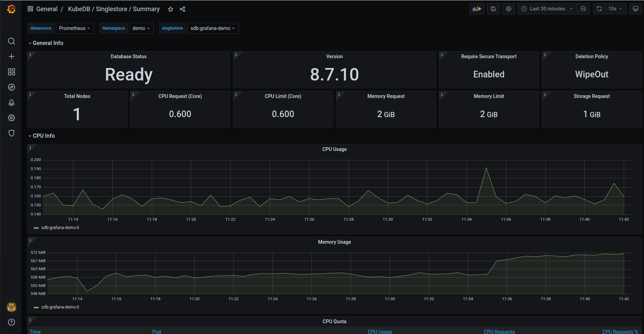Toggle sdb-grafana-demo-0 series in Memory Usage legend
Image resolution: width=644 pixels, height=334 pixels.
60,307
